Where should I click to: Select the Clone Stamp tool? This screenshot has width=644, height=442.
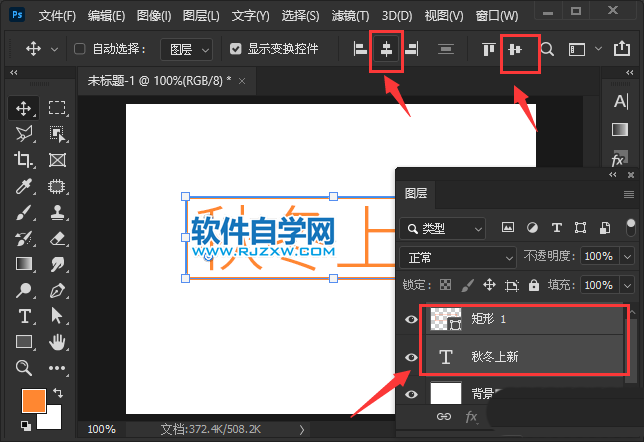[x=57, y=212]
